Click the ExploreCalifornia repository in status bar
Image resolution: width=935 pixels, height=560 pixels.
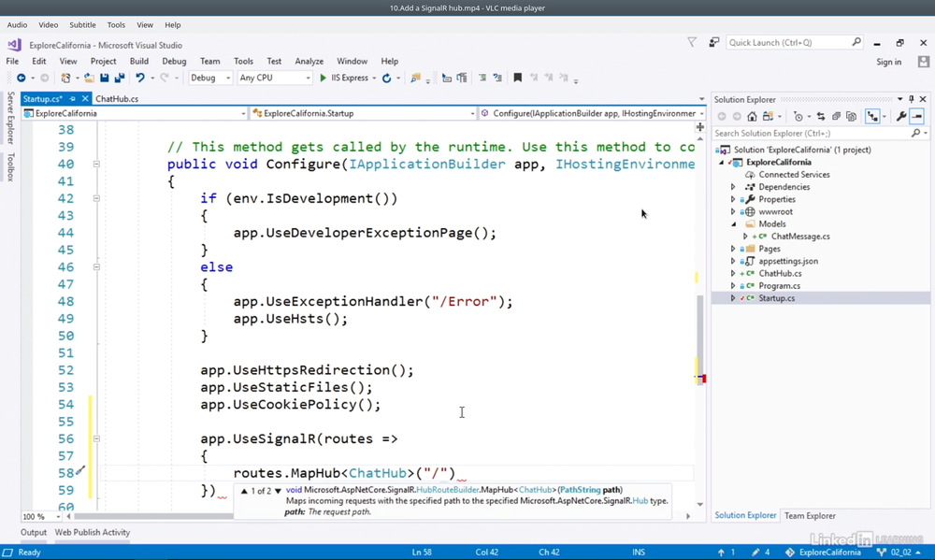tap(823, 553)
